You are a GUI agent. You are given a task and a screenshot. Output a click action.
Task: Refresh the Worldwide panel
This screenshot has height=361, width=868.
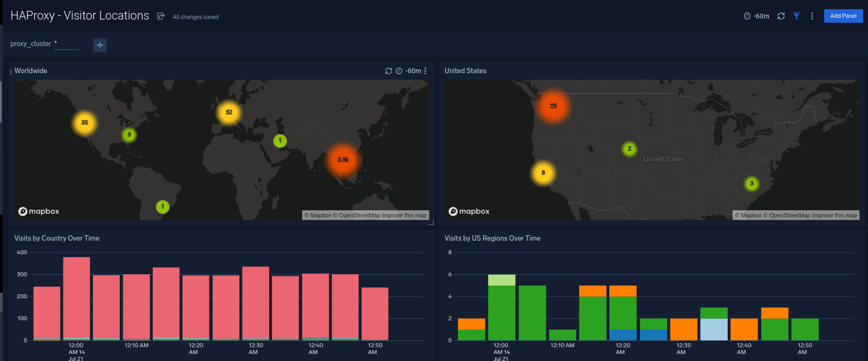tap(388, 71)
